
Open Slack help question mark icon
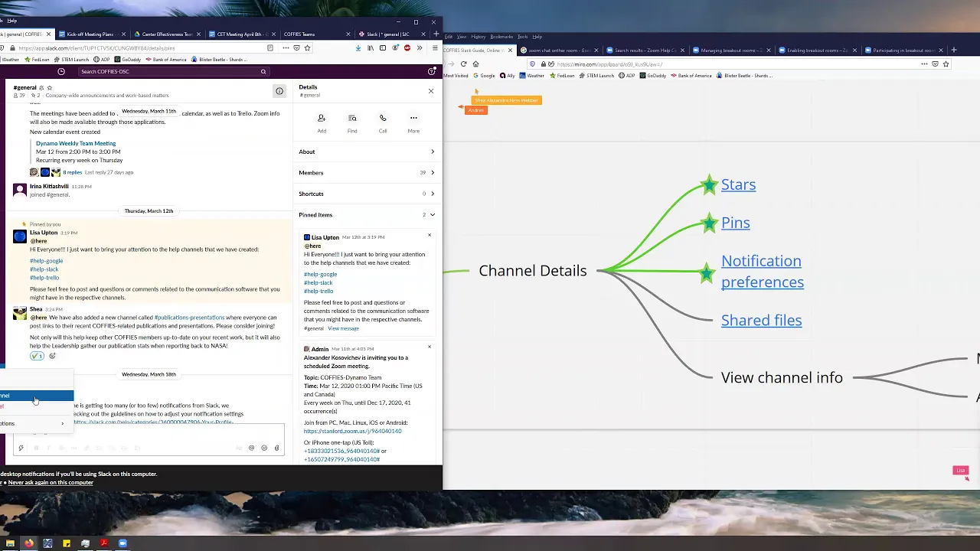(432, 71)
